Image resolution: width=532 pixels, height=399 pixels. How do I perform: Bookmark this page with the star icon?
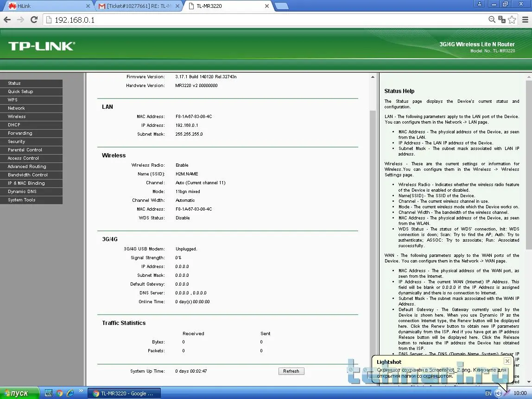[x=512, y=20]
